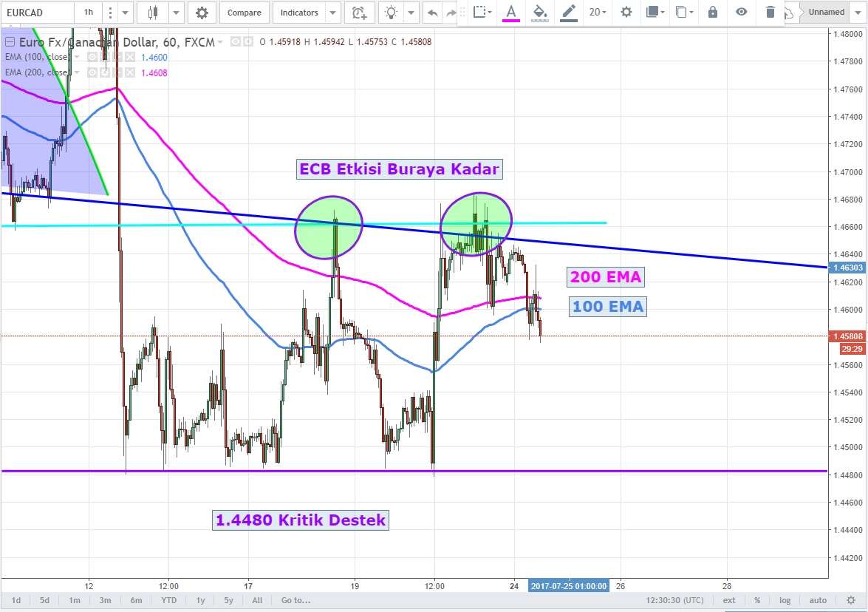The image size is (868, 612).
Task: Click the background fill bucket icon
Action: (539, 12)
